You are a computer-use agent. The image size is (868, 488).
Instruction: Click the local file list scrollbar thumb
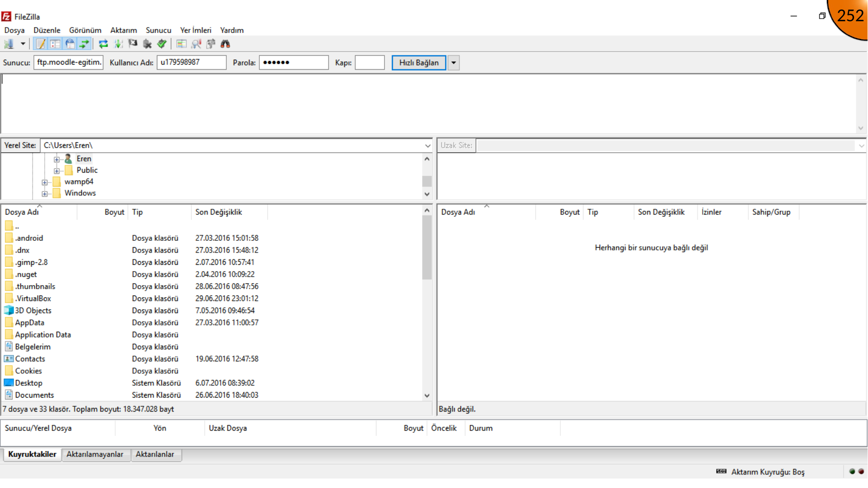click(x=427, y=248)
